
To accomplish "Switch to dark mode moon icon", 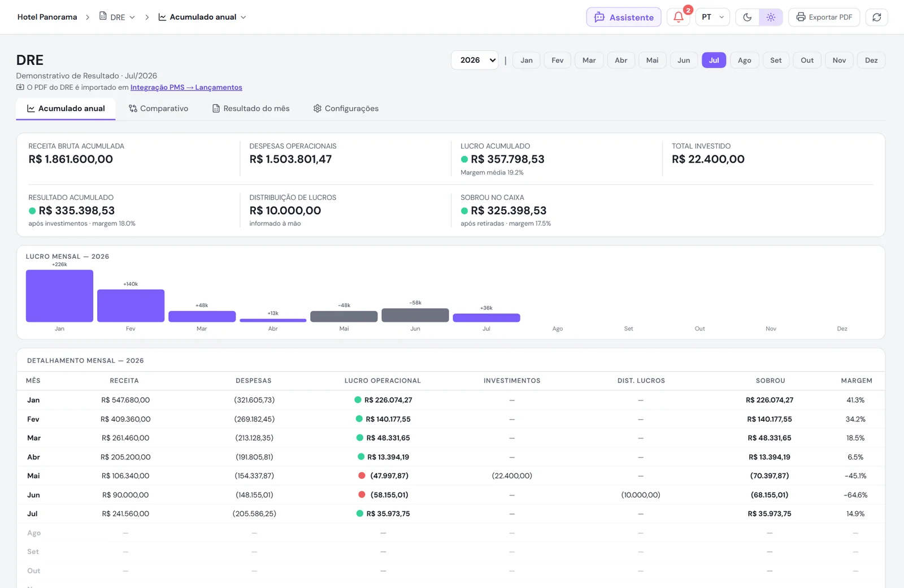I will pos(747,17).
